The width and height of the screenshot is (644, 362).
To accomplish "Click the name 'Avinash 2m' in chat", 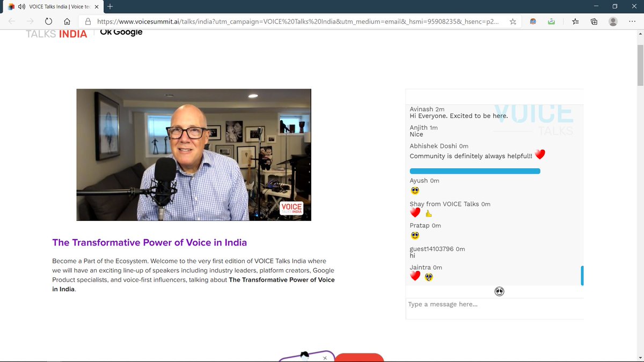I will point(427,109).
